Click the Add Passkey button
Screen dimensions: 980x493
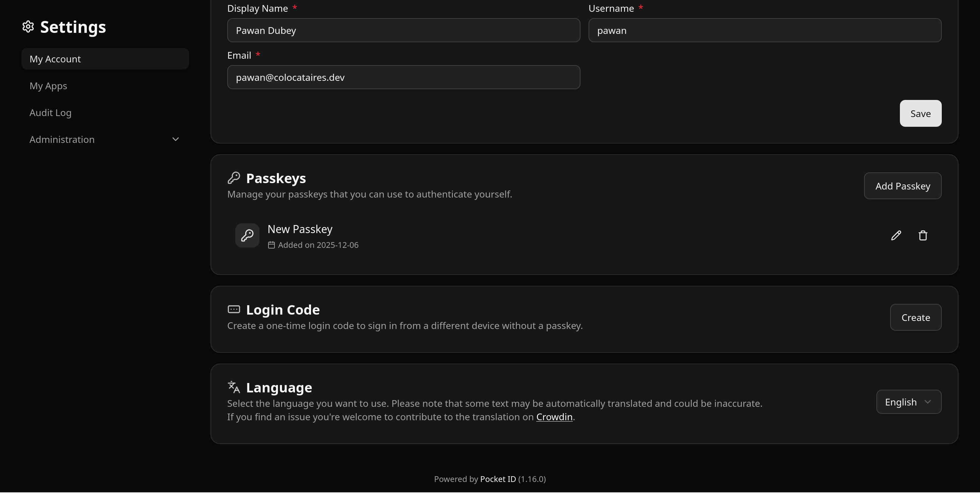(903, 186)
